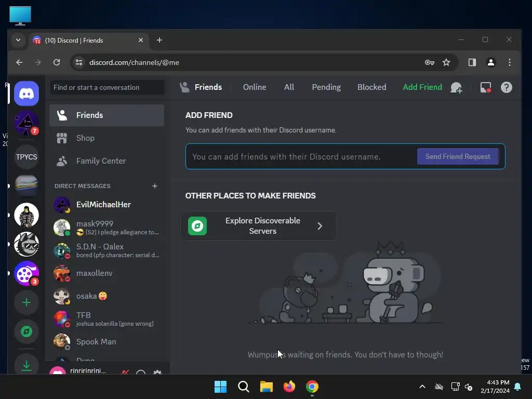The width and height of the screenshot is (532, 399).
Task: Open DM with maxollenv
Action: (107, 273)
